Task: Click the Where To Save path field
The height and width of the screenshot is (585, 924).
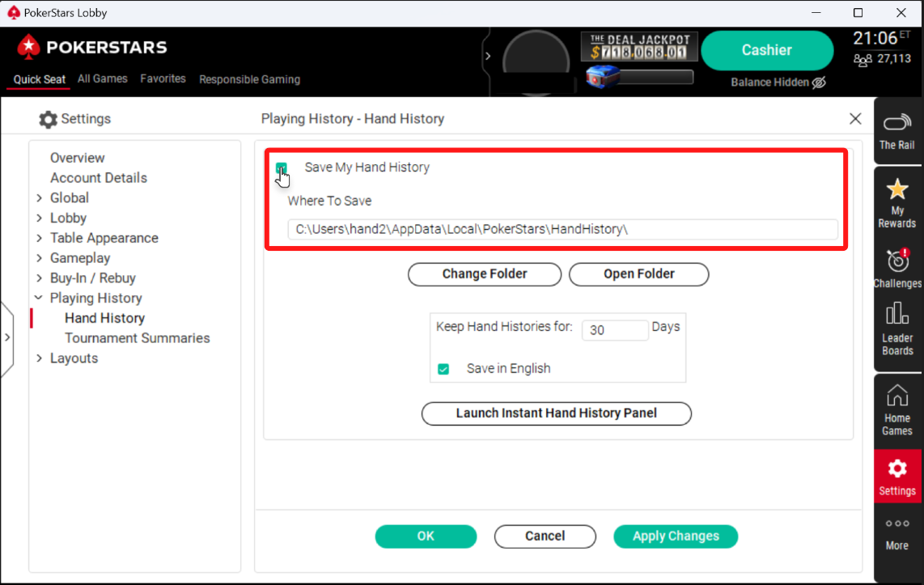Action: point(563,229)
